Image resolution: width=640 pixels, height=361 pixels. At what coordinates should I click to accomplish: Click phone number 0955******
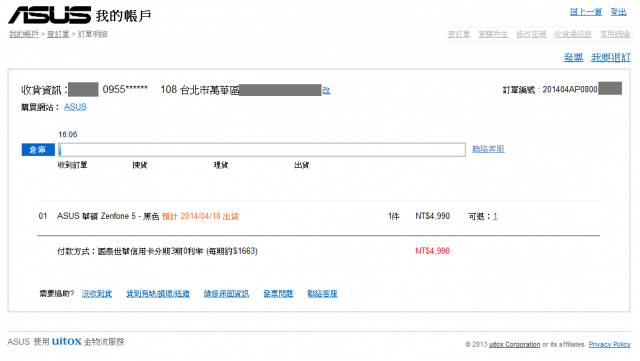[x=125, y=89]
